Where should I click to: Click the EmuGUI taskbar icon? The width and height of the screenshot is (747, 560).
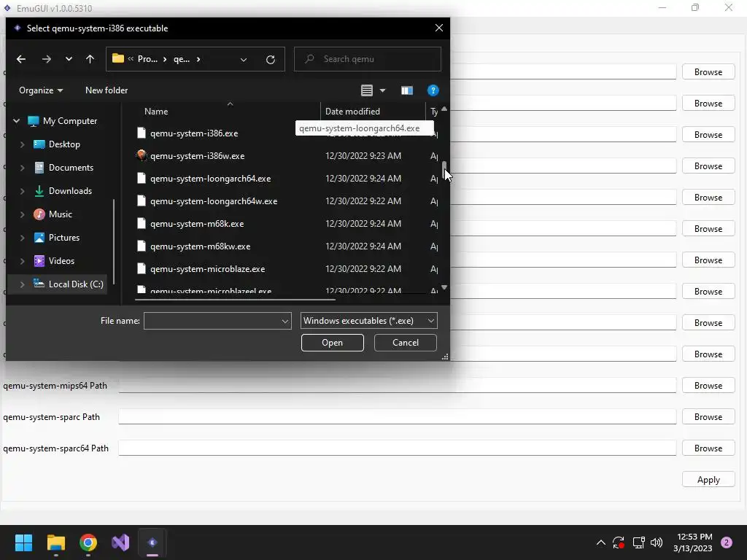(152, 542)
